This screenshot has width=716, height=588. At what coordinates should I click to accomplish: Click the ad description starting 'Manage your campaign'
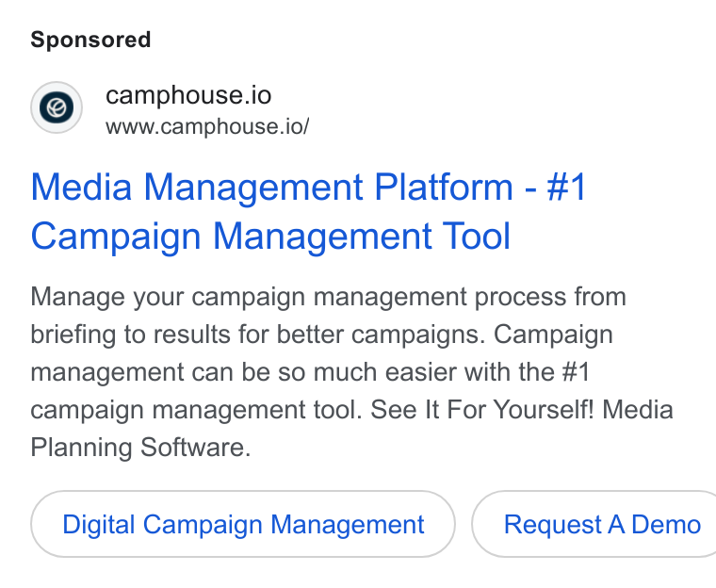click(x=351, y=372)
